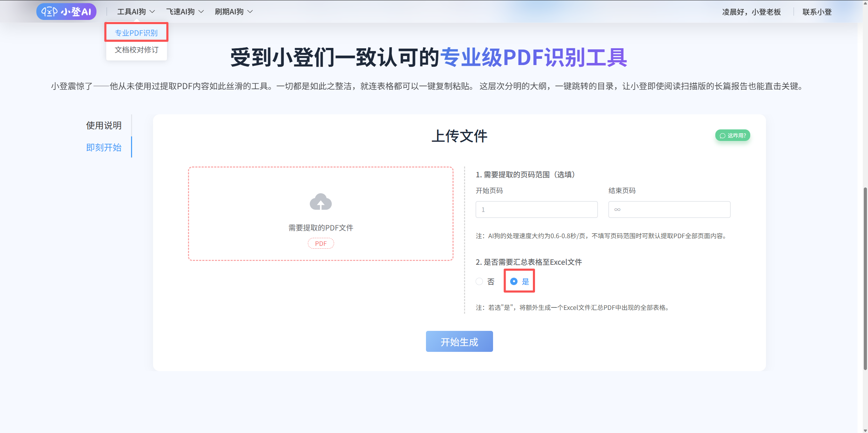868x433 pixels.
Task: Click the chat bubble icon in 这咋用 badge
Action: 722,136
